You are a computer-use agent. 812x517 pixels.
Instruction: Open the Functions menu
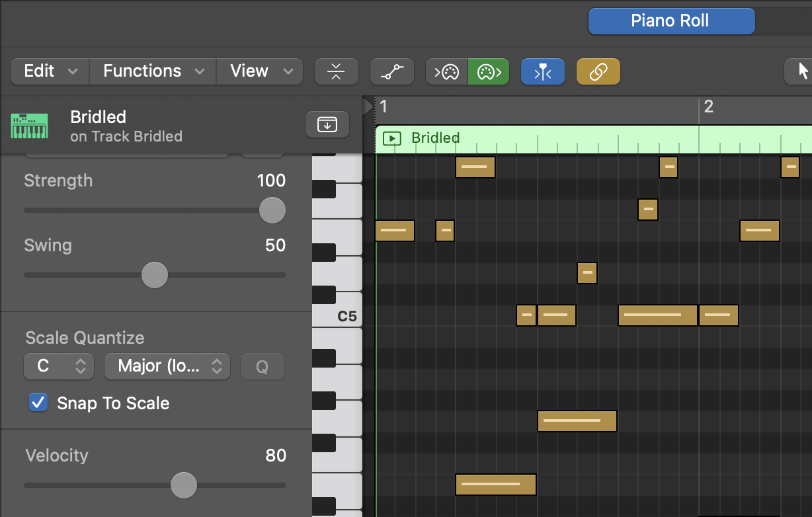[x=151, y=71]
